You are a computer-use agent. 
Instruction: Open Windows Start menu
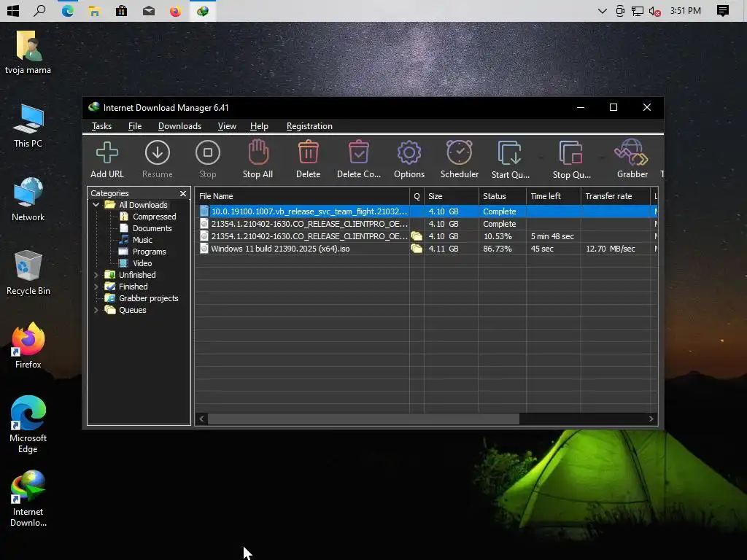(x=13, y=10)
